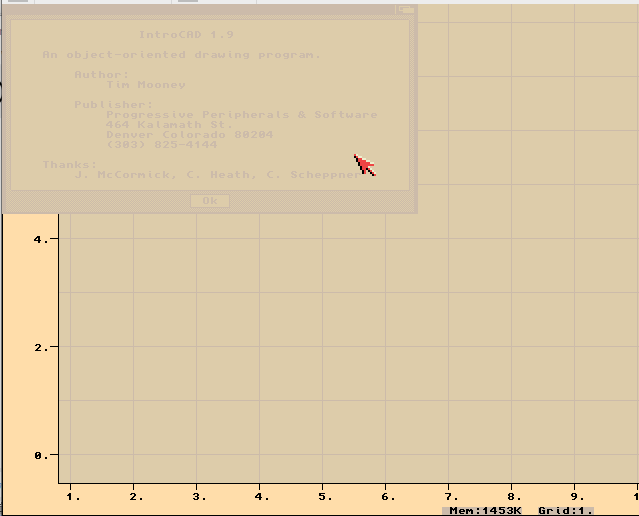Click the horizontal ruler label "8."

[x=514, y=497]
